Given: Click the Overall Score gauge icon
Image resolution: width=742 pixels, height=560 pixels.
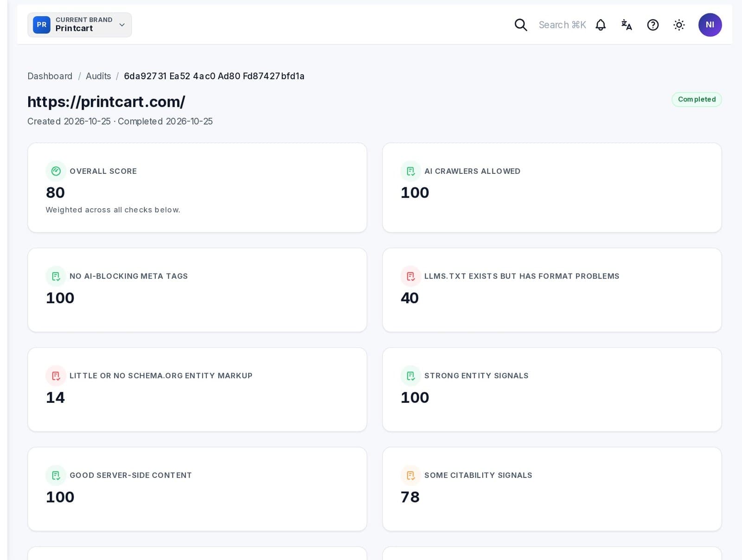Looking at the screenshot, I should [x=56, y=171].
